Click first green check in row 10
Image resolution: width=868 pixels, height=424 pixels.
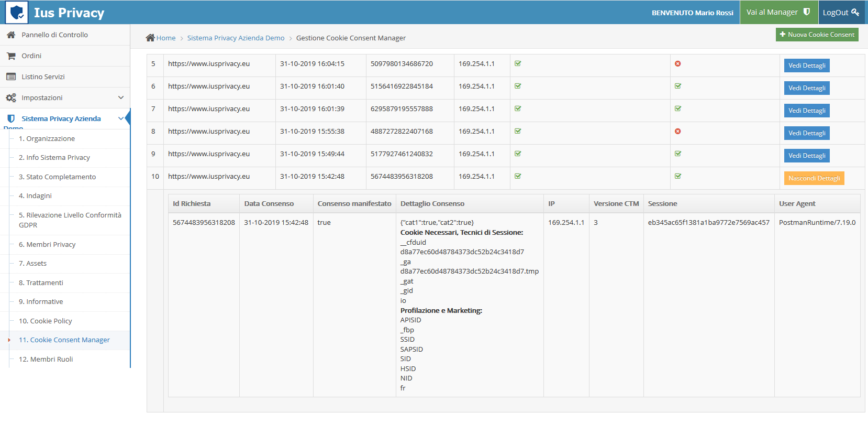[x=518, y=176]
